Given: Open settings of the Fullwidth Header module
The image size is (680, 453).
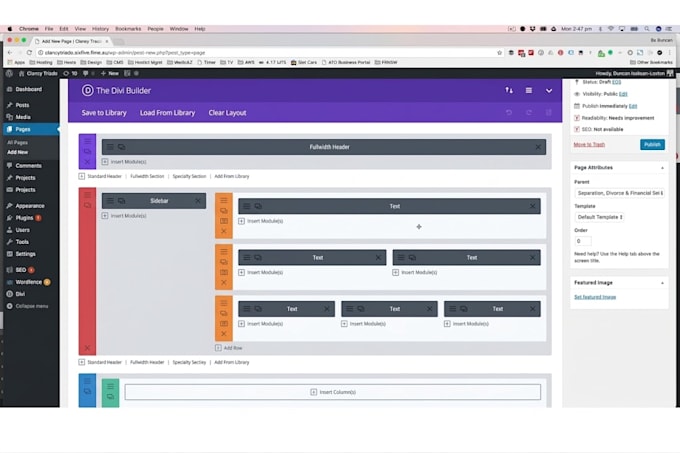Looking at the screenshot, I should click(x=110, y=147).
